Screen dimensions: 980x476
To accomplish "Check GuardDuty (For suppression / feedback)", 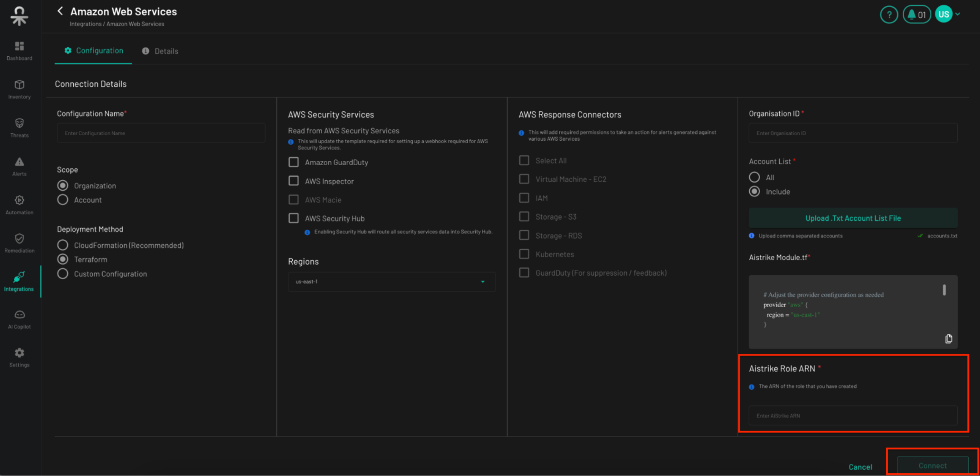I will [x=524, y=273].
